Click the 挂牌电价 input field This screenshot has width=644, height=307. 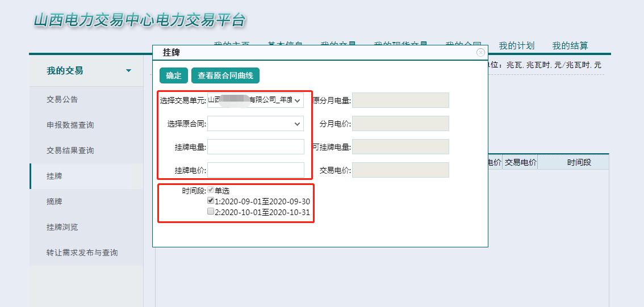click(256, 170)
